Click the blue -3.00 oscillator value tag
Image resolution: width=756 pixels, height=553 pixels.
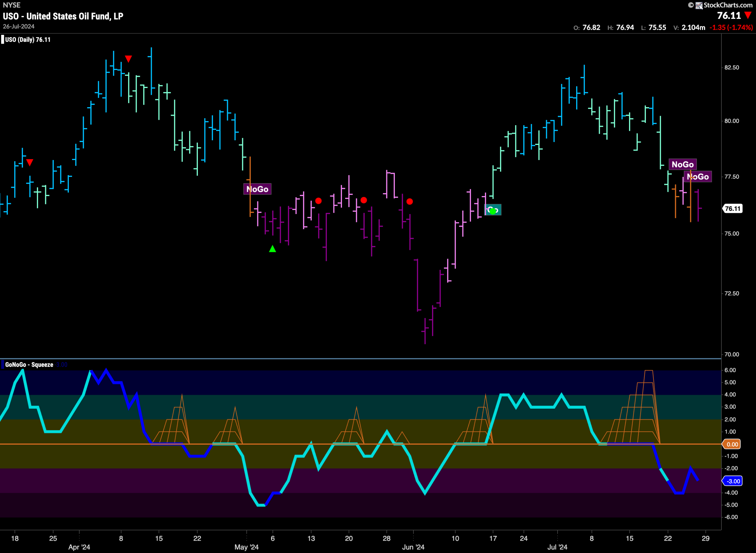pyautogui.click(x=733, y=481)
